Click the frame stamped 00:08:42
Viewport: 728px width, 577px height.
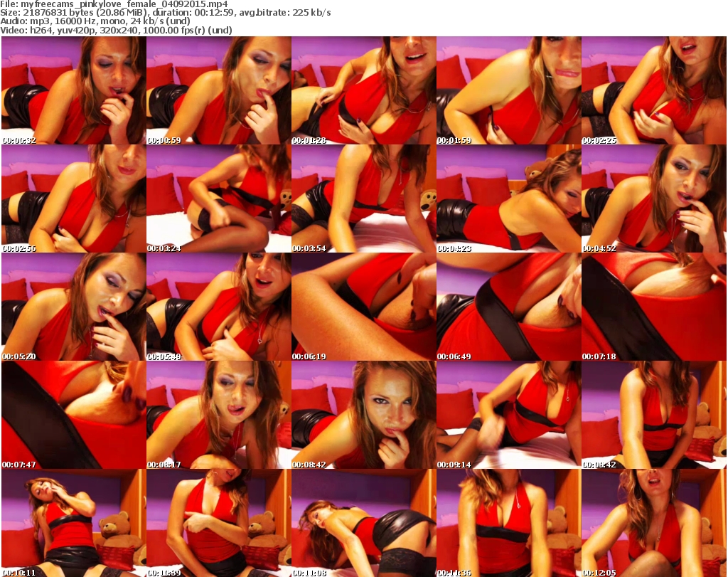(x=364, y=415)
